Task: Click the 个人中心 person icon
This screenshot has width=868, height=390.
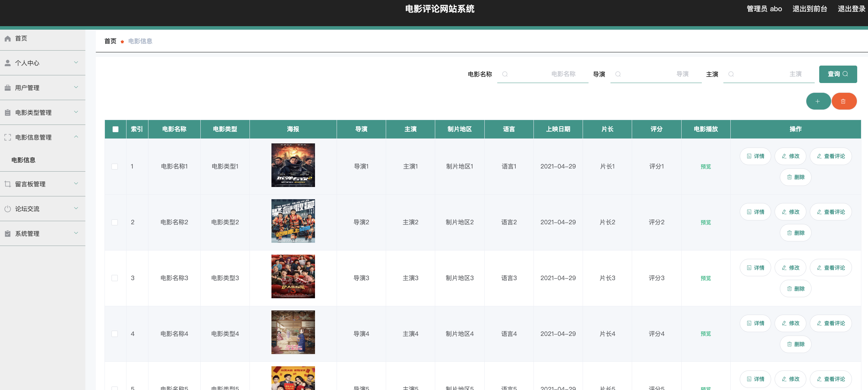Action: click(x=7, y=63)
